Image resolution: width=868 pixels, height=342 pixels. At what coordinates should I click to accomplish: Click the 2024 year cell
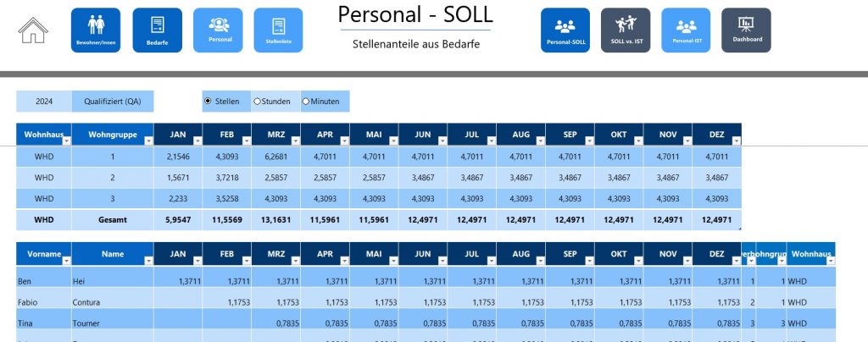44,102
